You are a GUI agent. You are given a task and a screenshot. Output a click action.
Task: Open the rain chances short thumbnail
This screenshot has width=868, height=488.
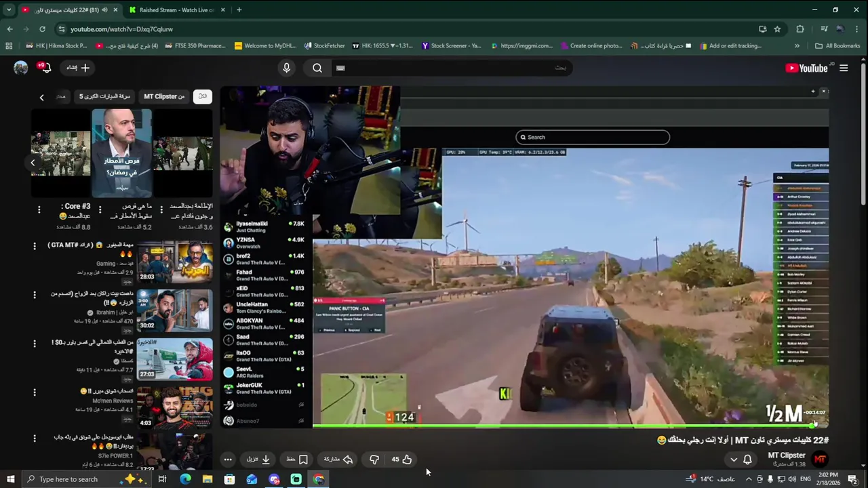tap(122, 153)
